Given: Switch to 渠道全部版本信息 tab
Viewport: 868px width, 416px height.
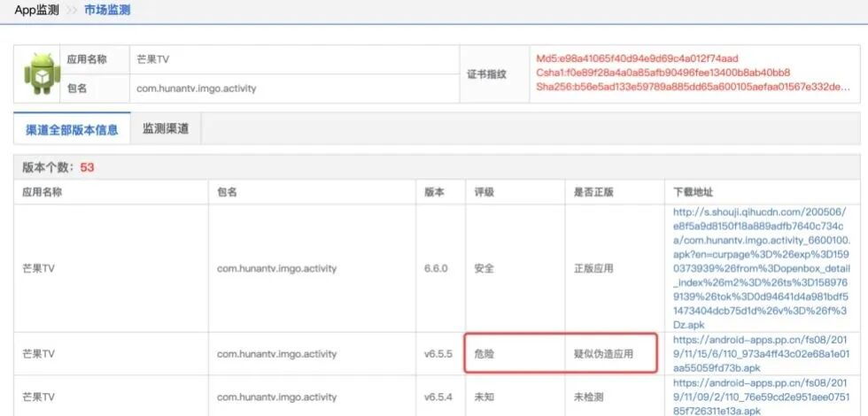Looking at the screenshot, I should tap(72, 130).
